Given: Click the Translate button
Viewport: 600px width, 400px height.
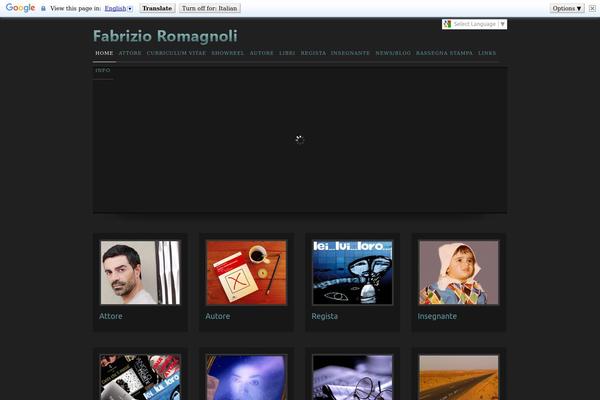Looking at the screenshot, I should point(157,8).
